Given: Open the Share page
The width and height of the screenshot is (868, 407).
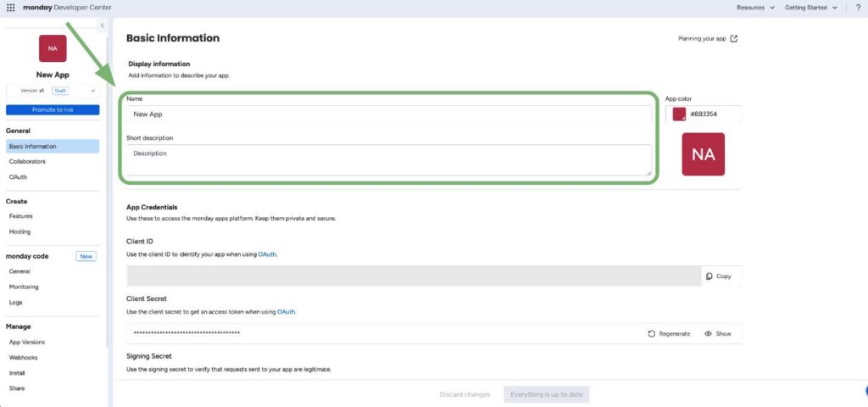Looking at the screenshot, I should coord(17,388).
